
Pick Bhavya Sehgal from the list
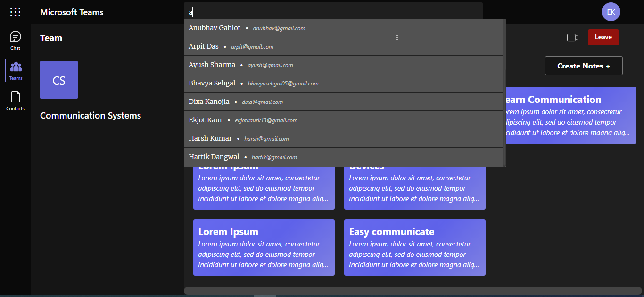pyautogui.click(x=343, y=83)
